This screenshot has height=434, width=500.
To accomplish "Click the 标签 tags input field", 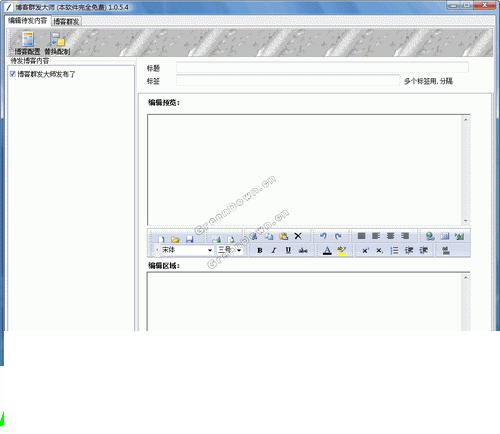I will 288,80.
